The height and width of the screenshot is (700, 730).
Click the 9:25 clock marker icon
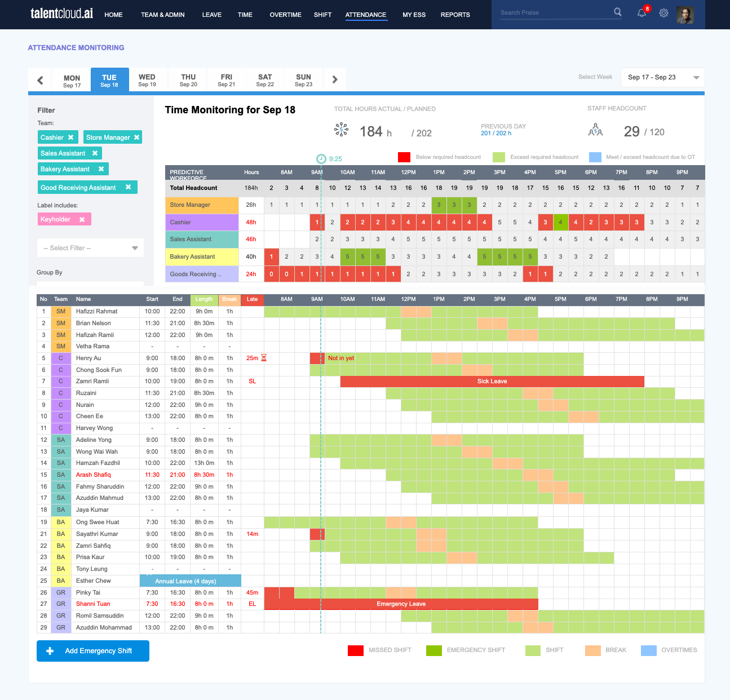pos(321,159)
